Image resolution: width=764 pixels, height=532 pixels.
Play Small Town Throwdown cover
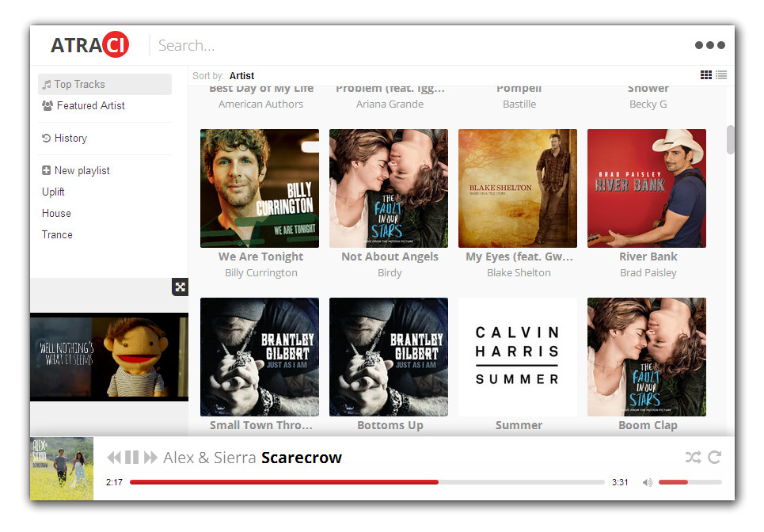tap(260, 357)
